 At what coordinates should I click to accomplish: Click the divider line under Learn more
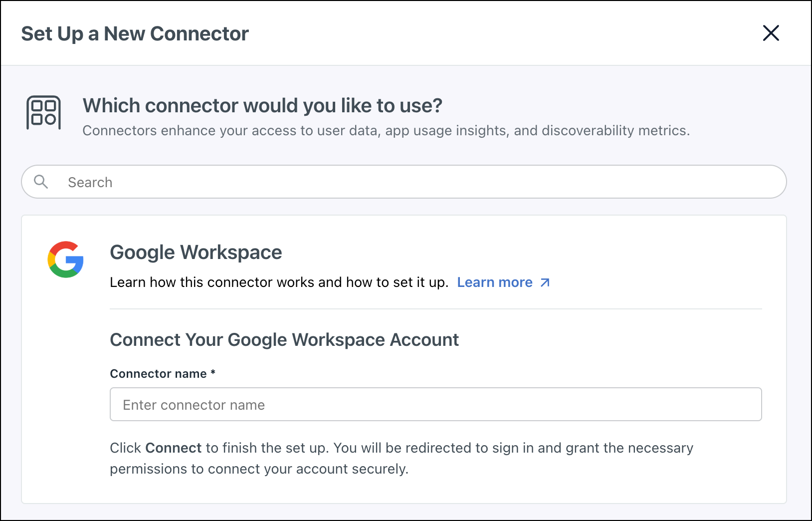pos(435,309)
